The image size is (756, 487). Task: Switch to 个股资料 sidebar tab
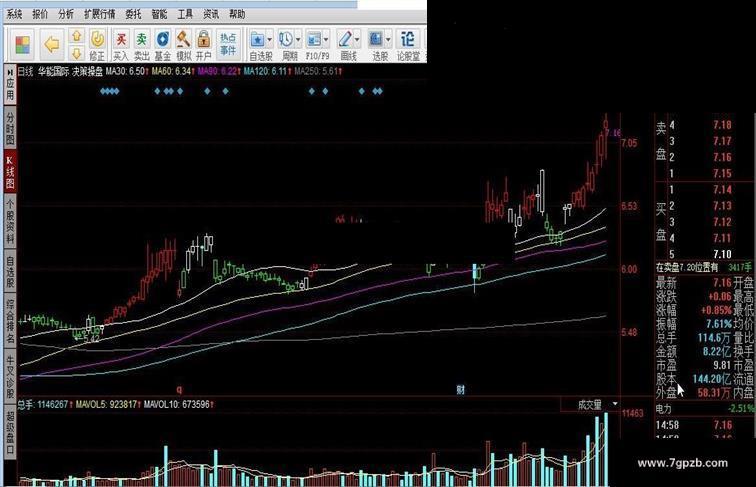click(x=10, y=221)
